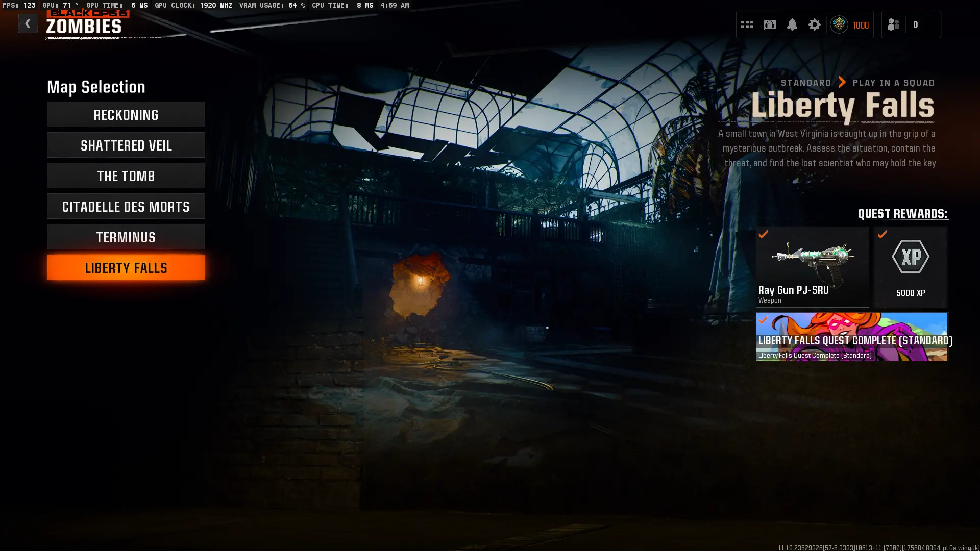Open the game menu grid icon
Viewport: 980px width, 551px height.
747,24
